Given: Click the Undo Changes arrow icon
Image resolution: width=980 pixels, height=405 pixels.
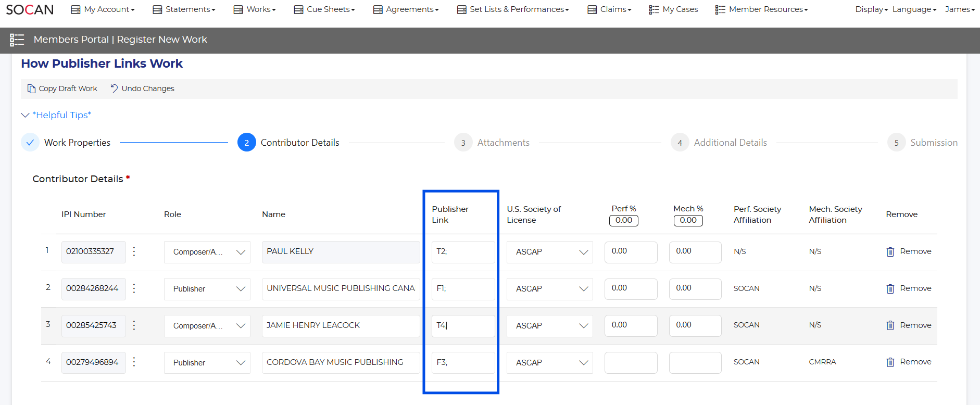Looking at the screenshot, I should (x=114, y=88).
